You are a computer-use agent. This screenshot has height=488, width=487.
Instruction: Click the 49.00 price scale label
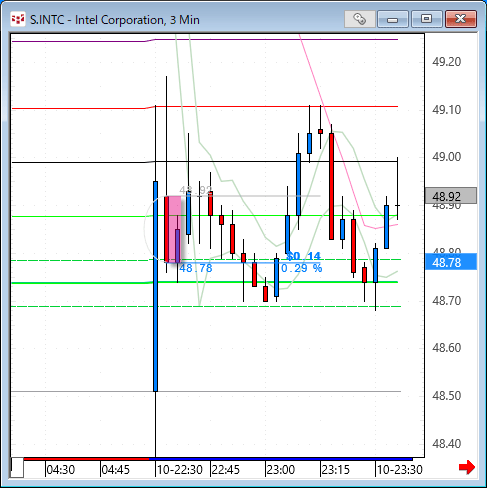coord(446,157)
